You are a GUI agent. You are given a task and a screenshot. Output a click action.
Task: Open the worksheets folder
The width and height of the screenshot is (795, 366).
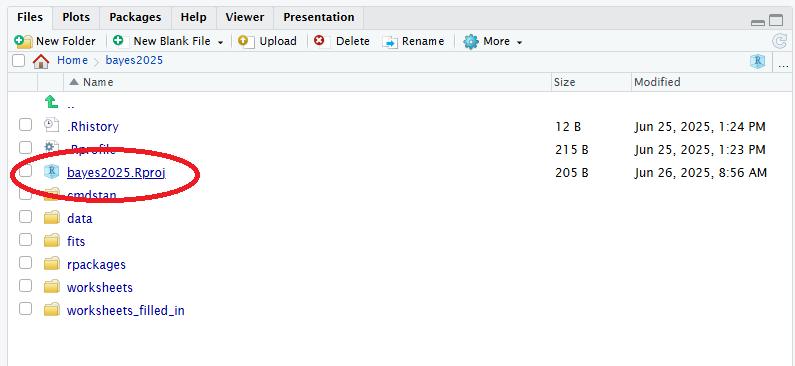point(100,287)
